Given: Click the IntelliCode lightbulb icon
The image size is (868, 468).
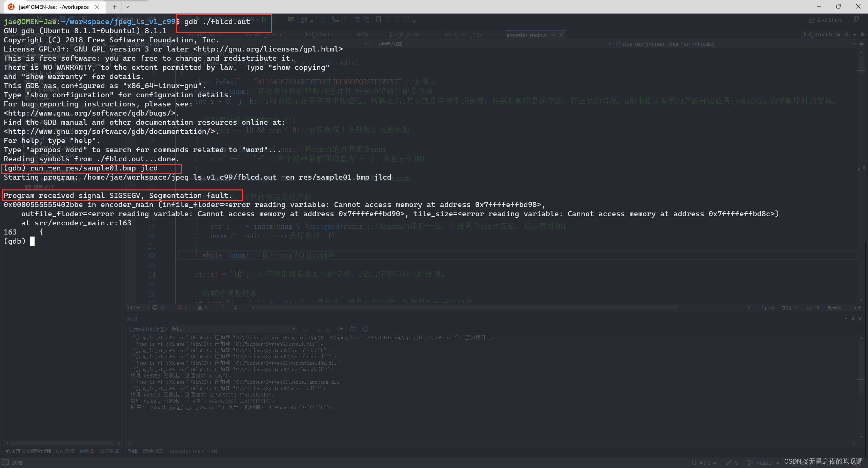Looking at the screenshot, I should [x=162, y=308].
